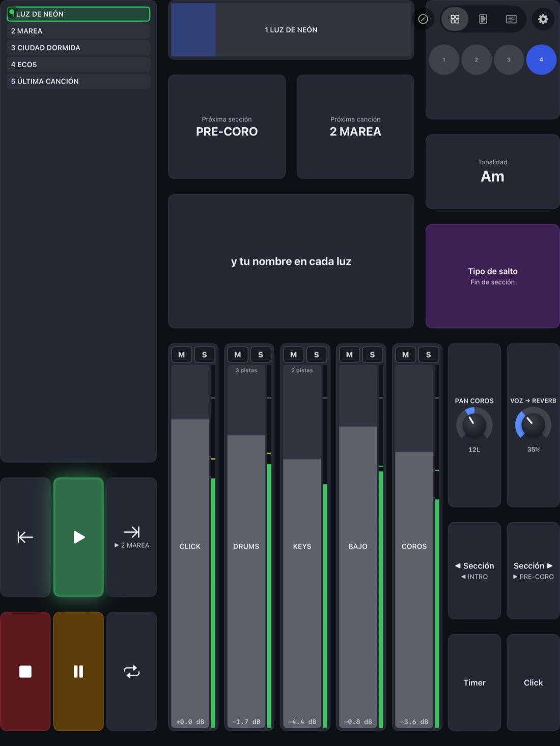The width and height of the screenshot is (560, 746).
Task: Click the BAJO channel fader
Action: coord(358,546)
